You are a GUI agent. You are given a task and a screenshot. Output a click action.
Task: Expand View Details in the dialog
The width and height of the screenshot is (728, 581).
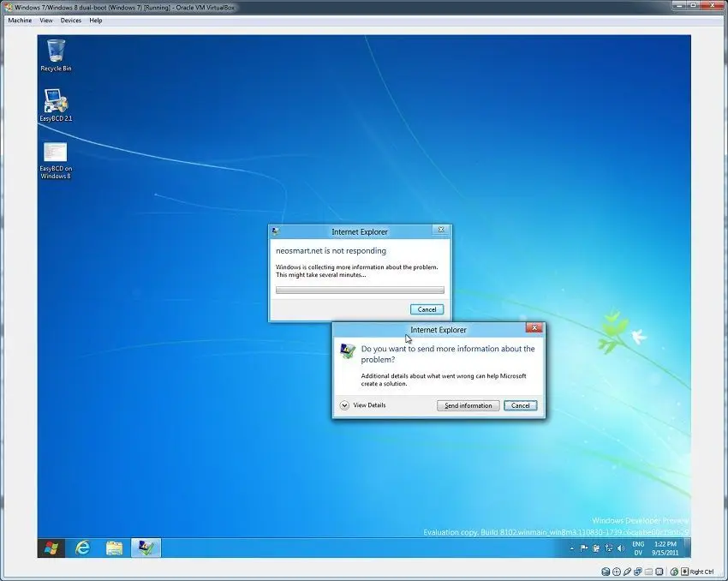click(x=362, y=405)
